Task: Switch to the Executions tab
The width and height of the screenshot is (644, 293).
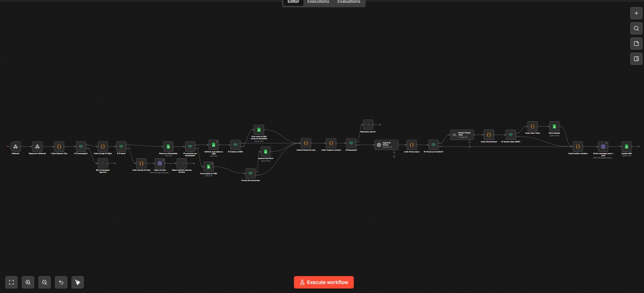Action: pos(318,2)
